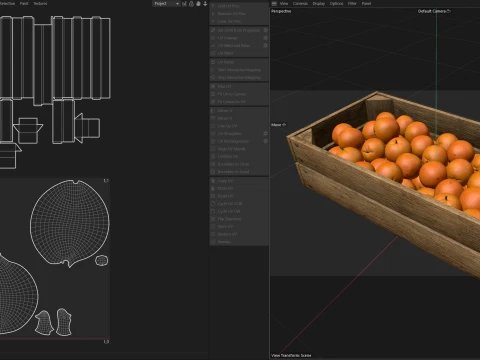The image size is (480, 360).
Task: Choose Boundary to Quad
Action: click(239, 172)
